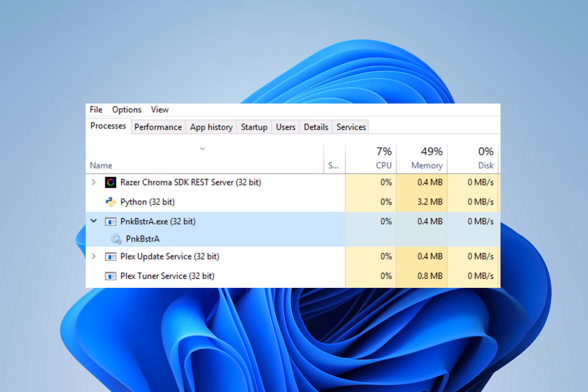
Task: Open the Services tab
Action: point(351,127)
